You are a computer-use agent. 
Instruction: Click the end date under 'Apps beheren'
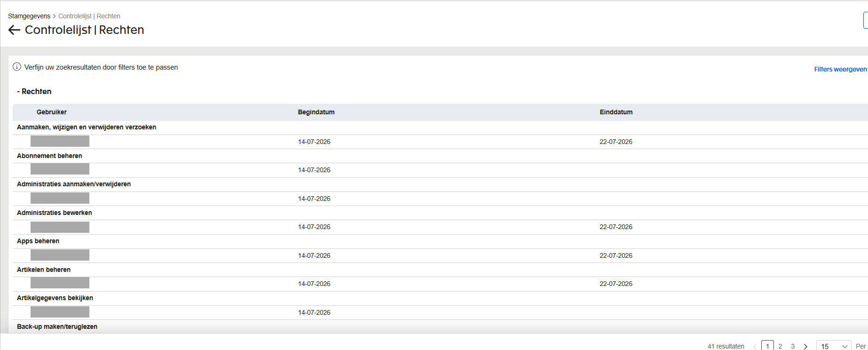(x=616, y=255)
